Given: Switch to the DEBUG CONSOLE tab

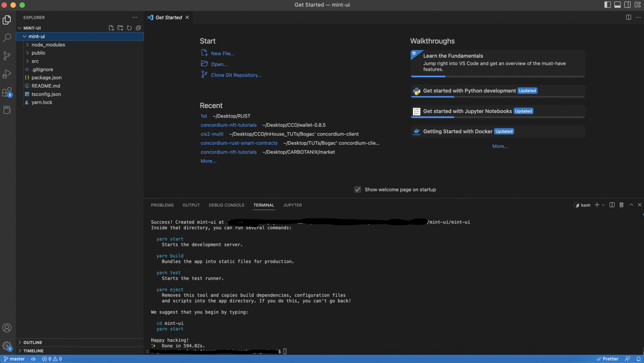Looking at the screenshot, I should (x=226, y=205).
